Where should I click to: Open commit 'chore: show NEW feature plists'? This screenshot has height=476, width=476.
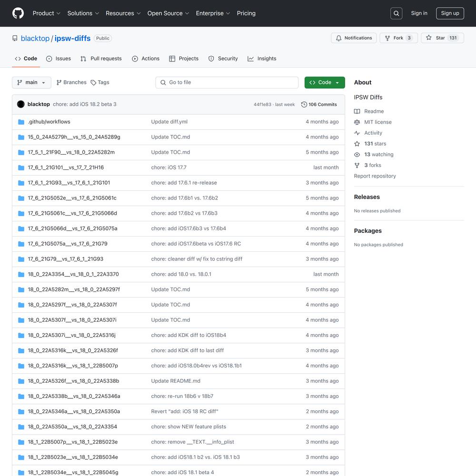[188, 426]
